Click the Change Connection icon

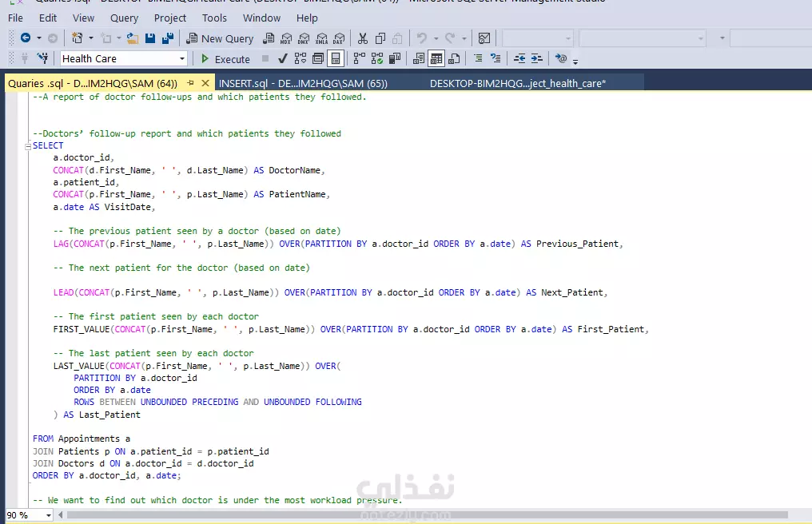42,58
